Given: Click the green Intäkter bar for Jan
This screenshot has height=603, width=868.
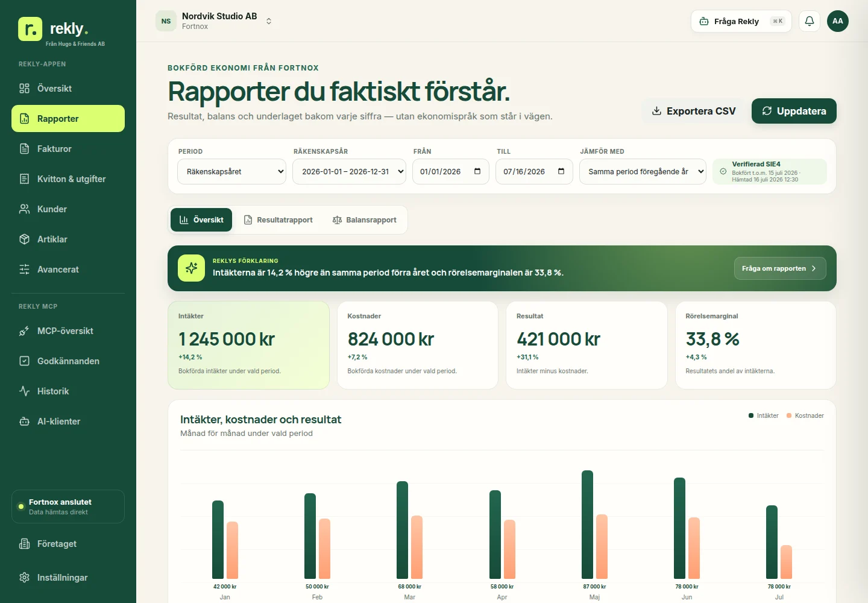Looking at the screenshot, I should coord(218,540).
